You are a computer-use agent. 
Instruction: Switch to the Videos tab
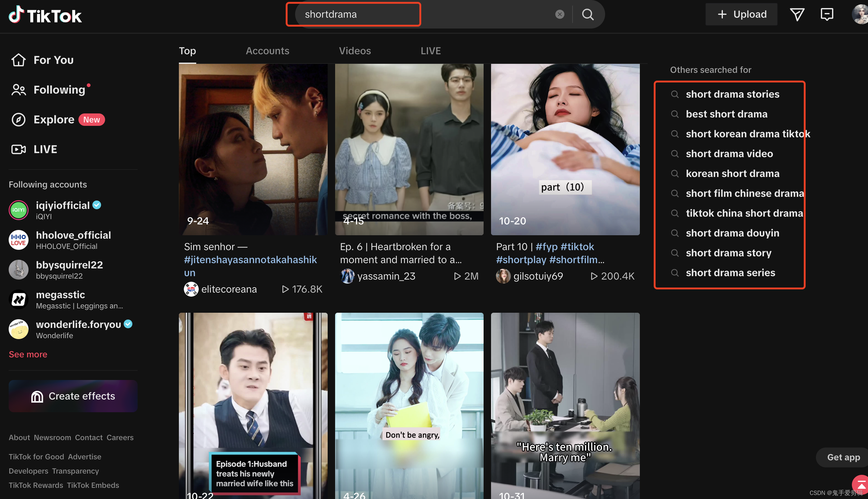click(x=355, y=51)
